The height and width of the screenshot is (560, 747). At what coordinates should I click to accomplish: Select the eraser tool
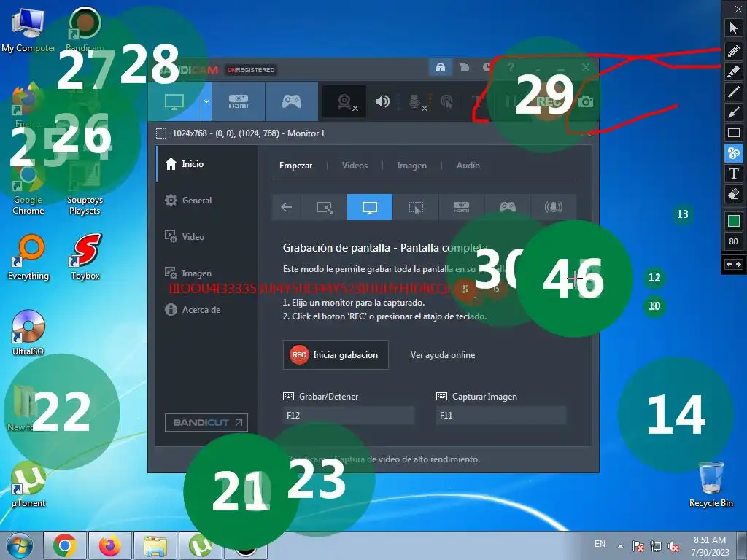[733, 194]
